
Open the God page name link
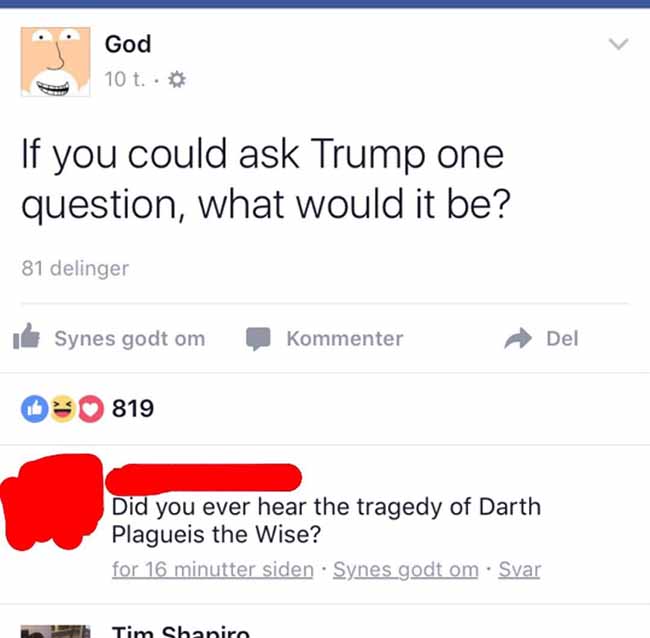tap(128, 44)
